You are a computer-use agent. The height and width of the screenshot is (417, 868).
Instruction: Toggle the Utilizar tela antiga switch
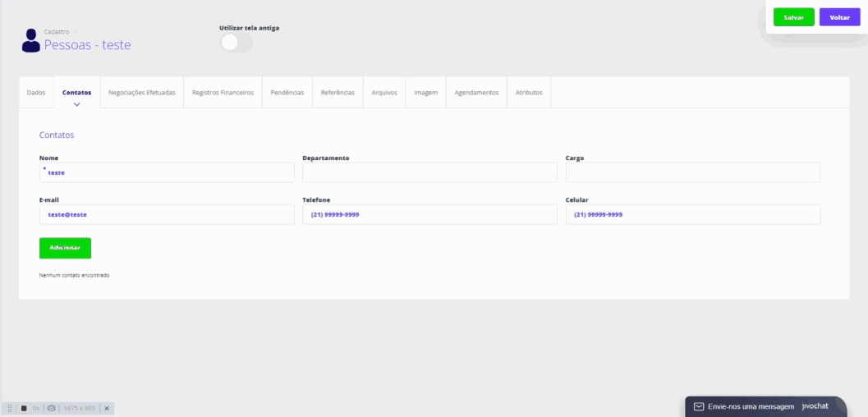pyautogui.click(x=237, y=43)
